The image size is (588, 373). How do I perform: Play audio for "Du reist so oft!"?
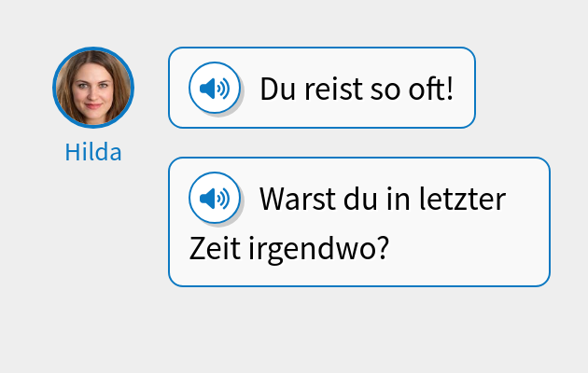215,88
